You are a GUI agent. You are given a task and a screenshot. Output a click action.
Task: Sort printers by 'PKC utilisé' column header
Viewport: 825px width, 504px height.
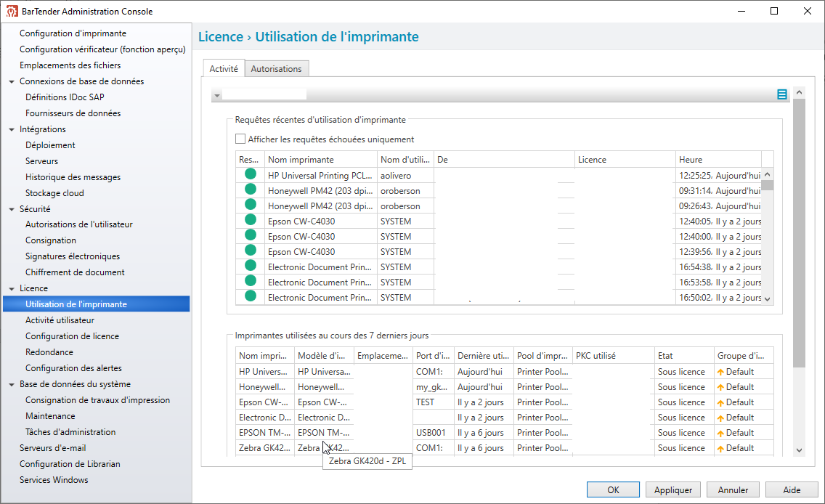click(x=614, y=356)
